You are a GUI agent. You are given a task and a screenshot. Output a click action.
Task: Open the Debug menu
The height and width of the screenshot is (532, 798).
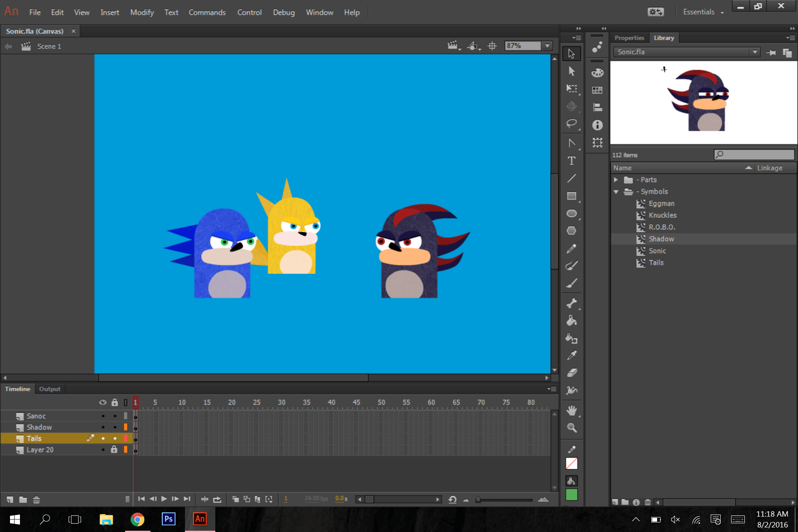[x=284, y=12]
